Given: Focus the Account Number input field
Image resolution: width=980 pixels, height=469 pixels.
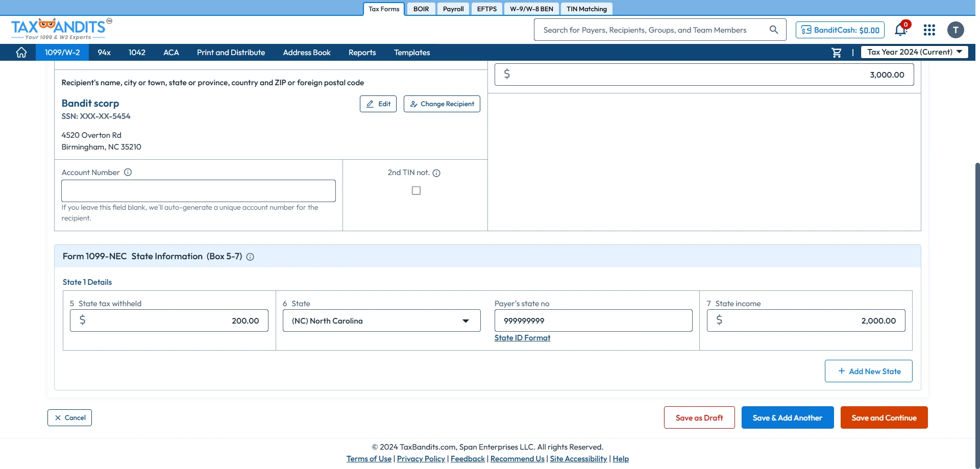Looking at the screenshot, I should [x=199, y=191].
